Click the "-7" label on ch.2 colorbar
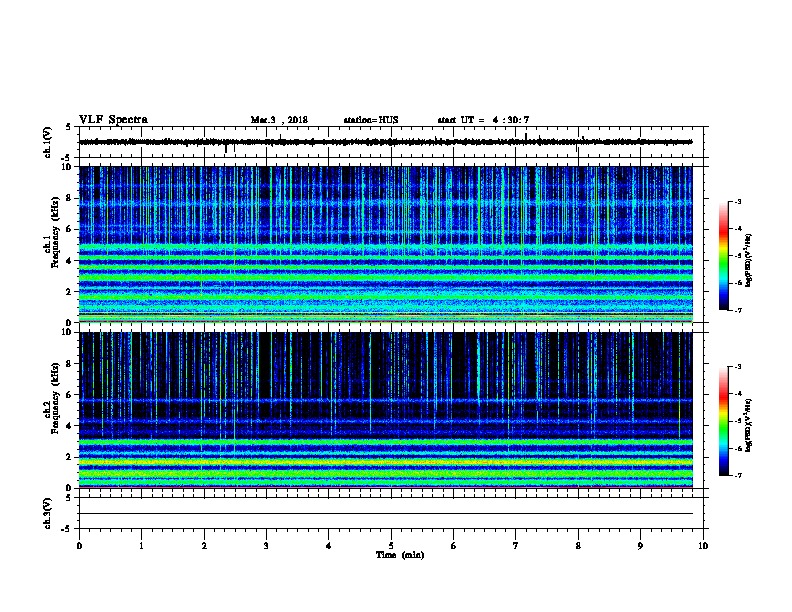792x612 pixels. tap(738, 475)
